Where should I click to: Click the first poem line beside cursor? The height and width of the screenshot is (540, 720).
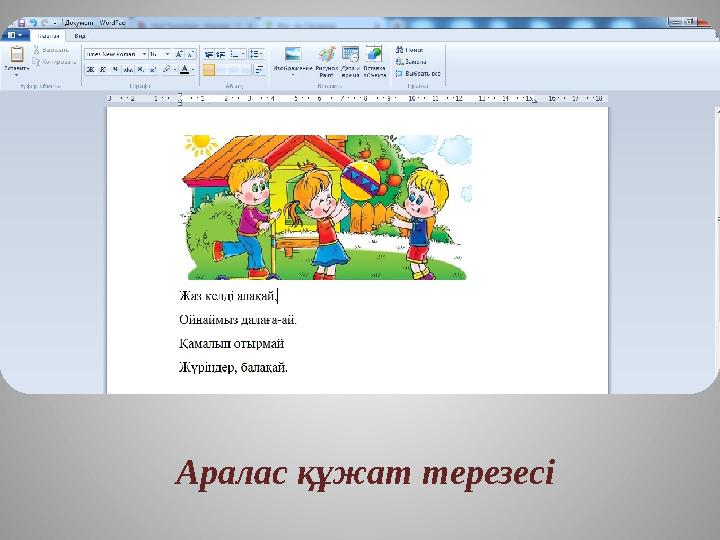tap(228, 296)
